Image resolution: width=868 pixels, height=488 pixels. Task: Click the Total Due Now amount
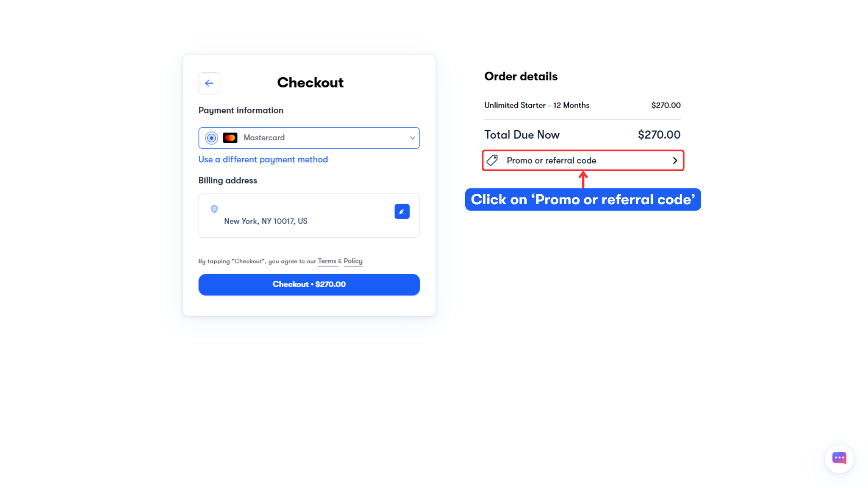tap(659, 134)
